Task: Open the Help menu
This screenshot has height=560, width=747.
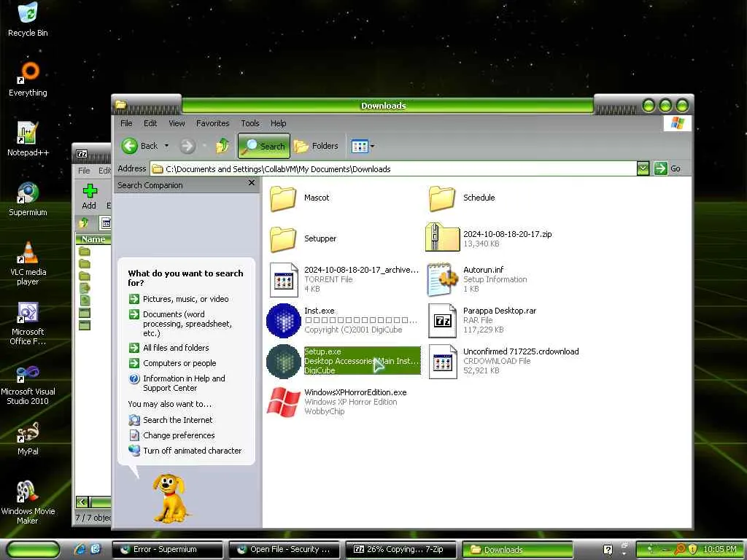Action: [x=278, y=123]
